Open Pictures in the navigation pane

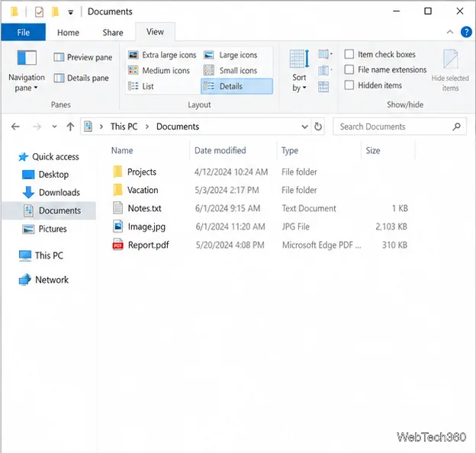pos(44,229)
